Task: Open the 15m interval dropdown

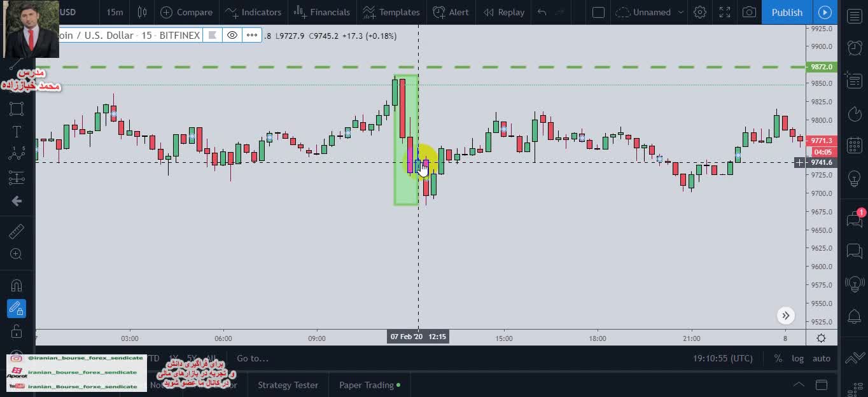Action: point(115,12)
